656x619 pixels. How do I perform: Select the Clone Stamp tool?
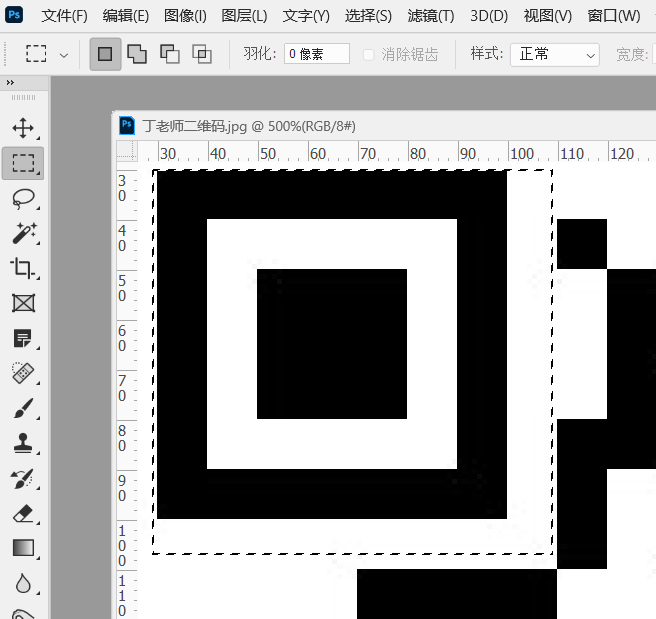[x=23, y=443]
